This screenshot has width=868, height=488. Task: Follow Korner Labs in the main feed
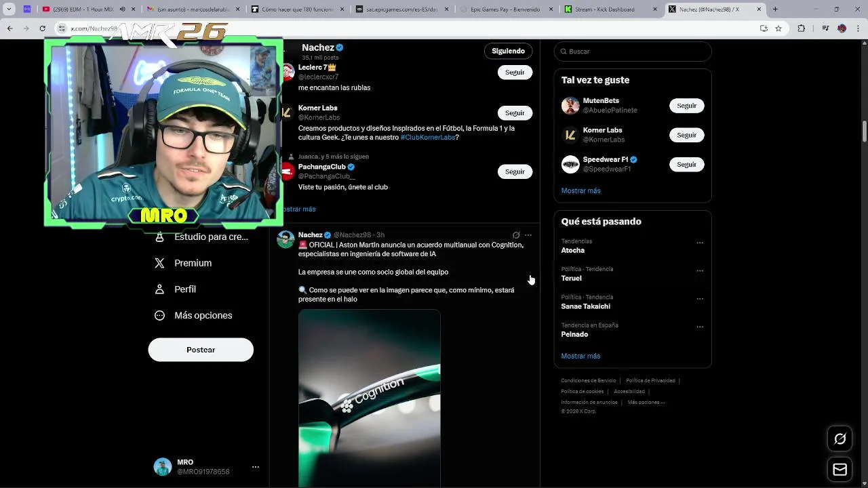[x=515, y=113]
